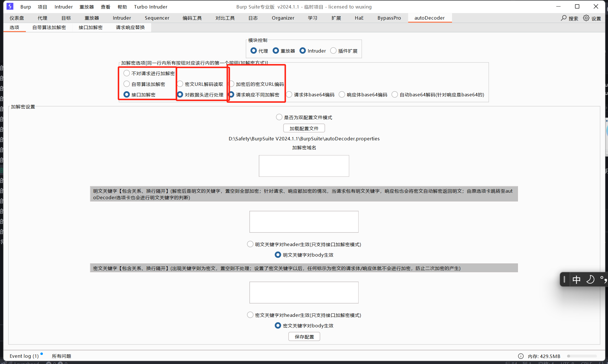Open the Intruder menu in the menu bar
Image resolution: width=608 pixels, height=364 pixels.
pos(64,7)
